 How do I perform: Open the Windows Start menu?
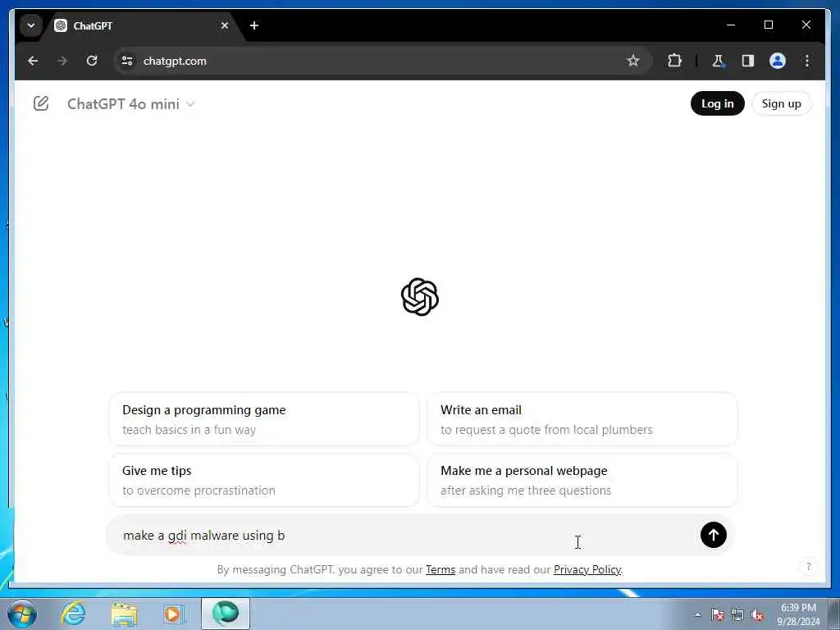click(x=22, y=614)
